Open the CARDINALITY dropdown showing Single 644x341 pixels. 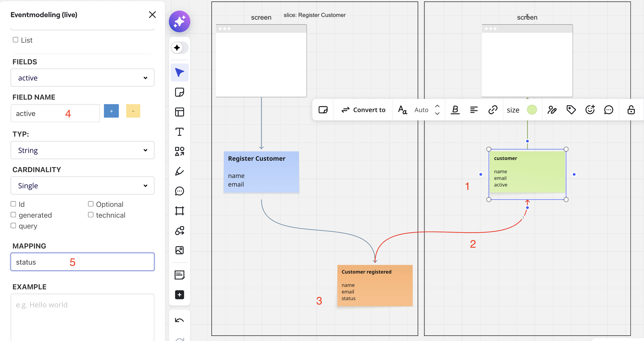click(82, 185)
